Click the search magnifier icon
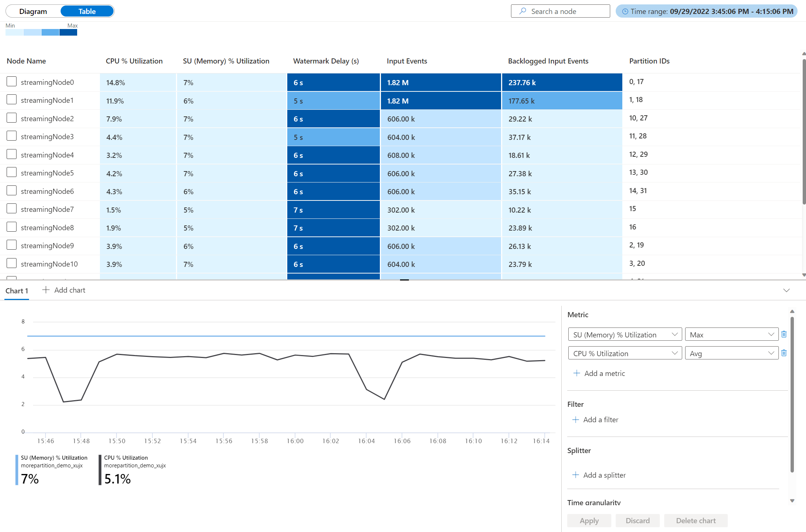Image resolution: width=806 pixels, height=532 pixels. click(x=522, y=11)
